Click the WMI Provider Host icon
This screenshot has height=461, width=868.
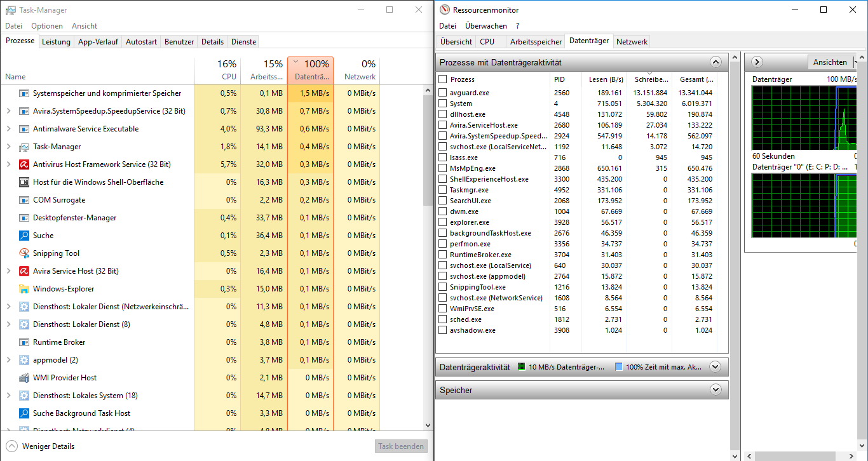pos(24,378)
